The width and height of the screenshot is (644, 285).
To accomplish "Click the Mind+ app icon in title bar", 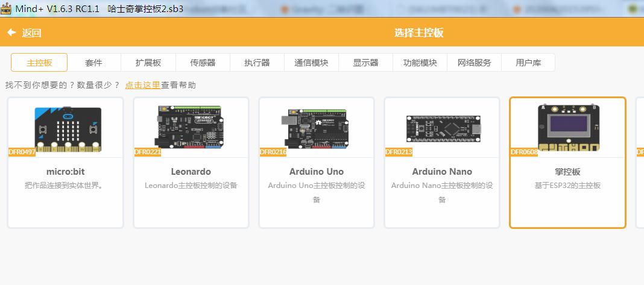I will pos(6,8).
